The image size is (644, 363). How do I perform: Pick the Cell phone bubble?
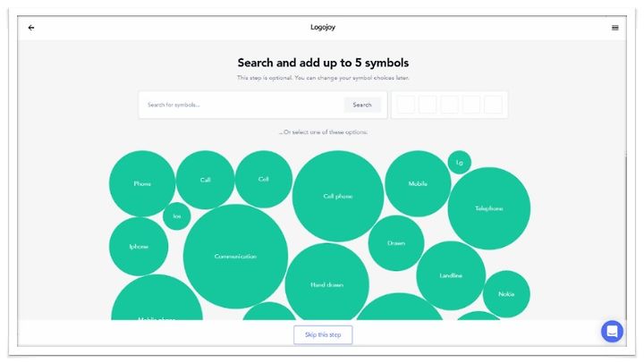(337, 196)
